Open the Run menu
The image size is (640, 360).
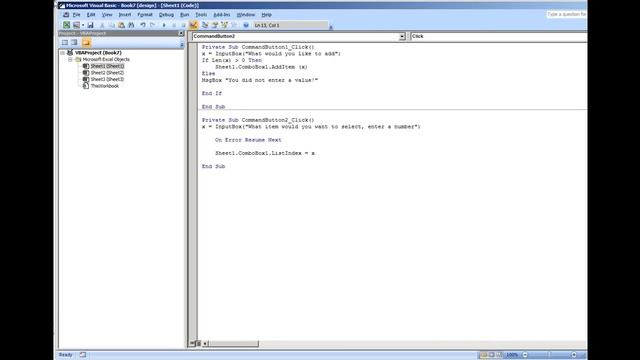pyautogui.click(x=184, y=15)
